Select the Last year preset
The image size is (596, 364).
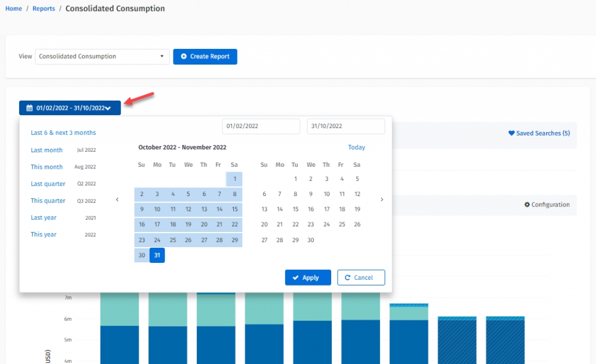(x=44, y=217)
